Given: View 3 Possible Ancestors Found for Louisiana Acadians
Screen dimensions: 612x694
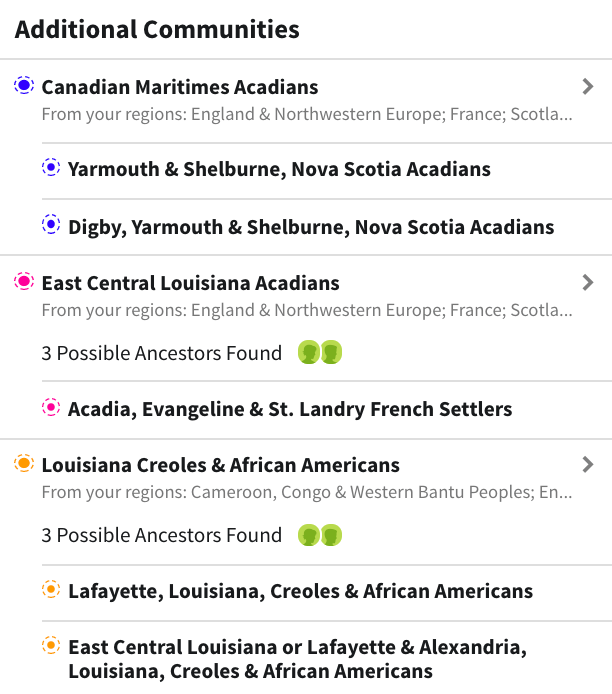Looking at the screenshot, I should pos(162,353).
